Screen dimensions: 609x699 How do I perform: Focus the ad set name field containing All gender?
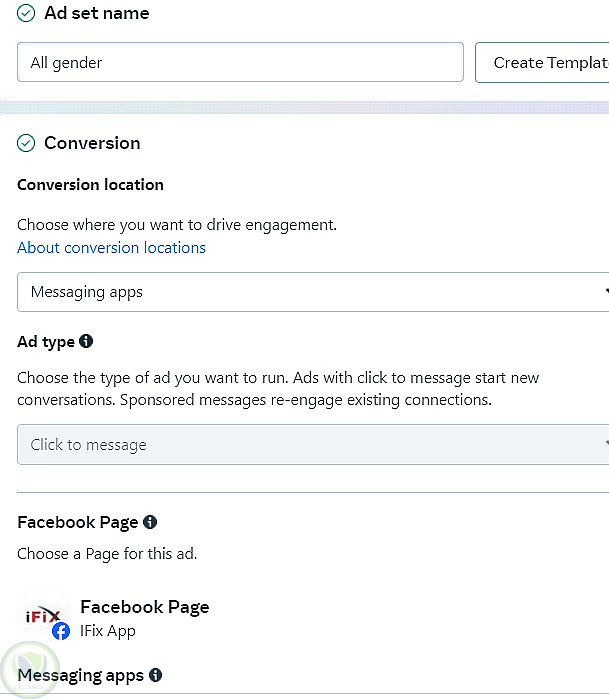(x=240, y=62)
